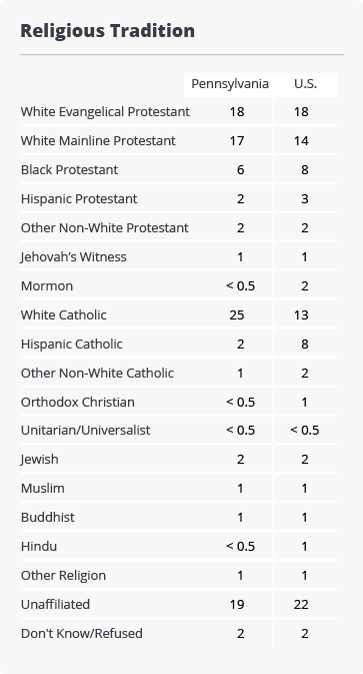Click the White Evangelical Protestant row label

point(105,112)
